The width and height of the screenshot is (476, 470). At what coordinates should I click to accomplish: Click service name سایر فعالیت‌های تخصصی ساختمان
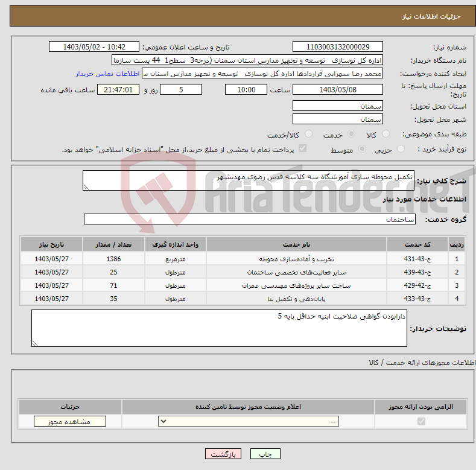click(296, 272)
